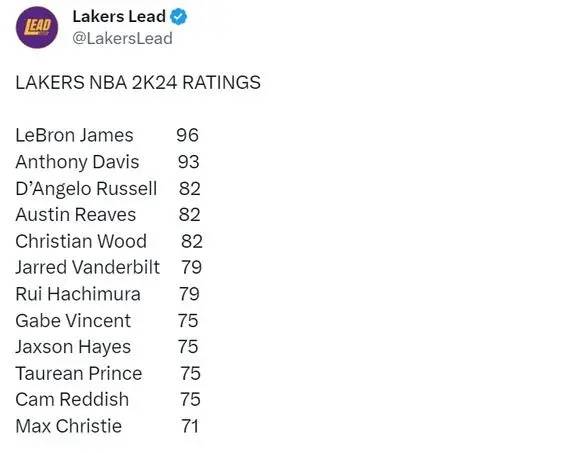Select the Max Christie name

pyautogui.click(x=69, y=426)
